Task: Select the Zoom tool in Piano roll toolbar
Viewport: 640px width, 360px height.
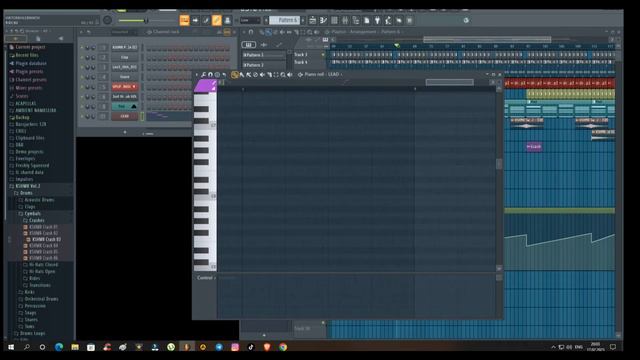Action: pos(283,75)
